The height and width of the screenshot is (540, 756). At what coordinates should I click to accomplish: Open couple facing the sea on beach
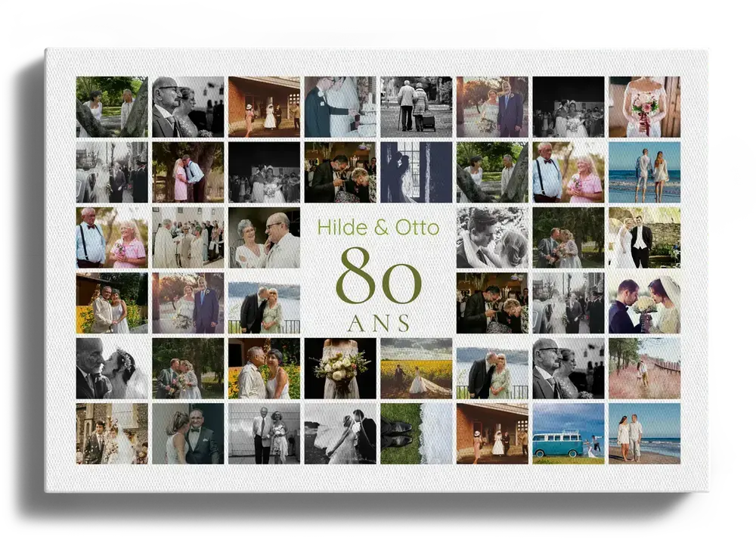pyautogui.click(x=645, y=172)
